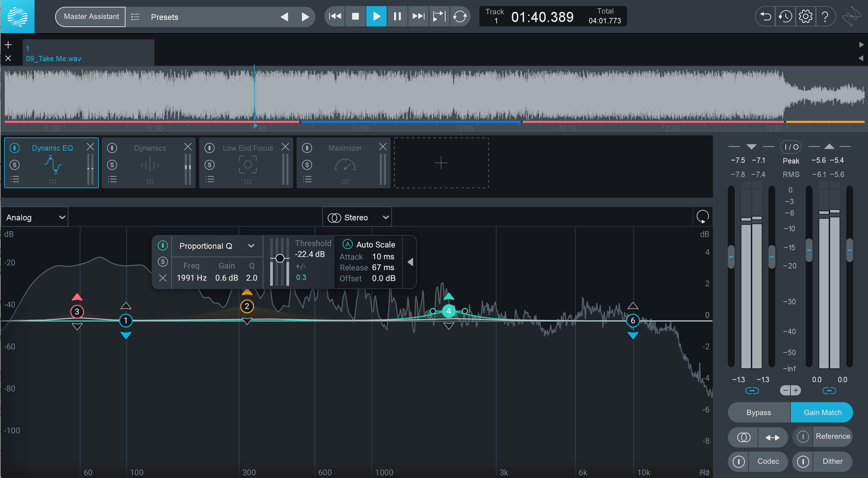The height and width of the screenshot is (478, 868).
Task: Edit the 1991 Hz frequency value
Action: 192,278
